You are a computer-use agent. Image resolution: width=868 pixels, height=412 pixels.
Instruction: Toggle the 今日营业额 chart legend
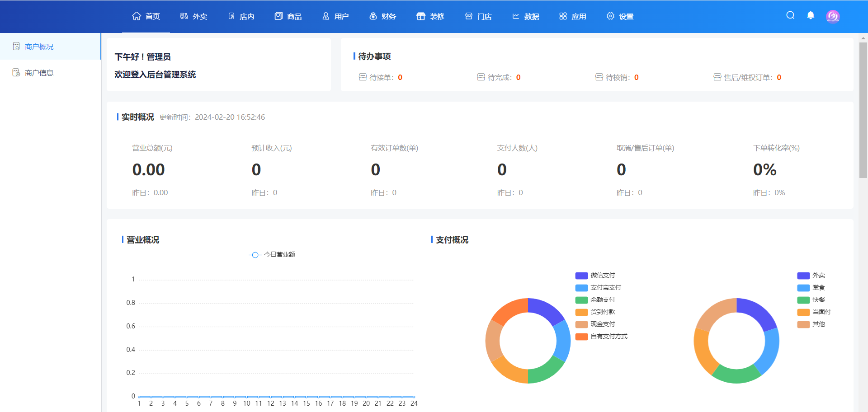point(272,254)
